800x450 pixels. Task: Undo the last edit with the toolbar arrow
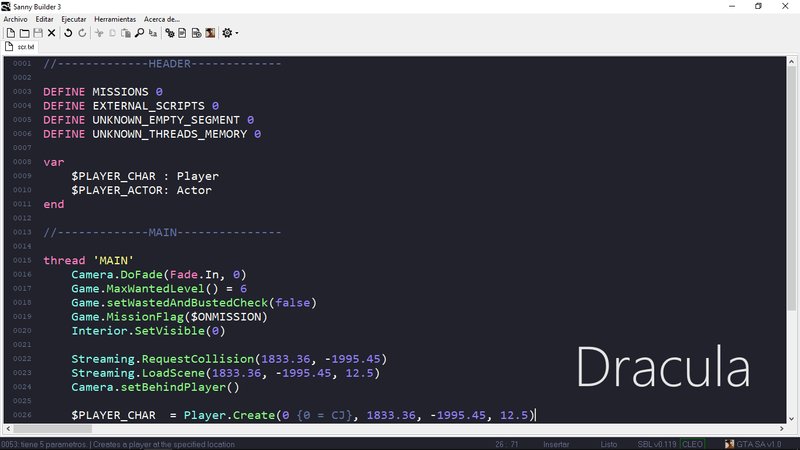[x=68, y=33]
